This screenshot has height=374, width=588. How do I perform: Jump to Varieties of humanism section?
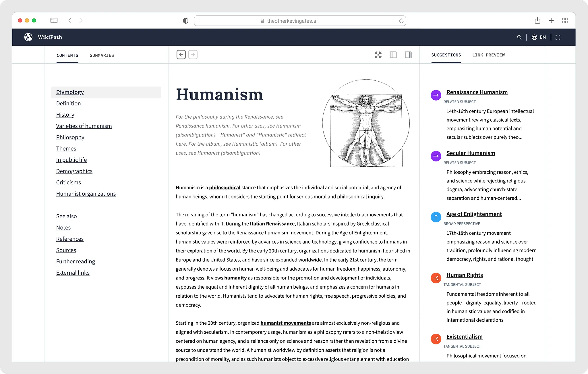click(x=84, y=126)
